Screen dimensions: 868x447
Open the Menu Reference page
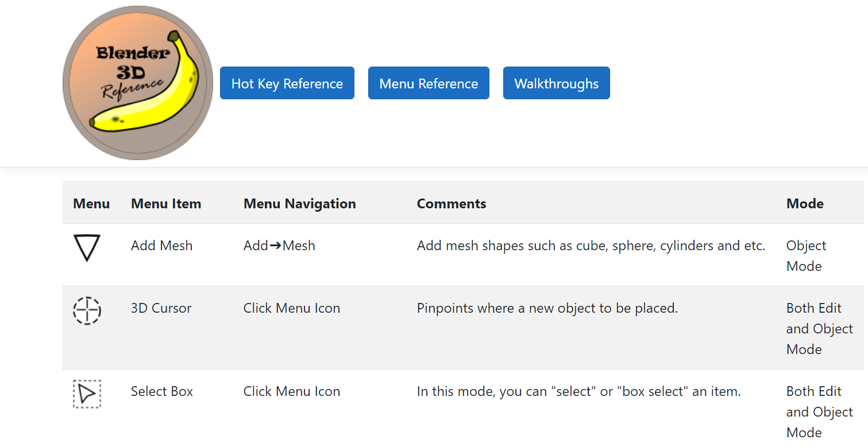429,83
